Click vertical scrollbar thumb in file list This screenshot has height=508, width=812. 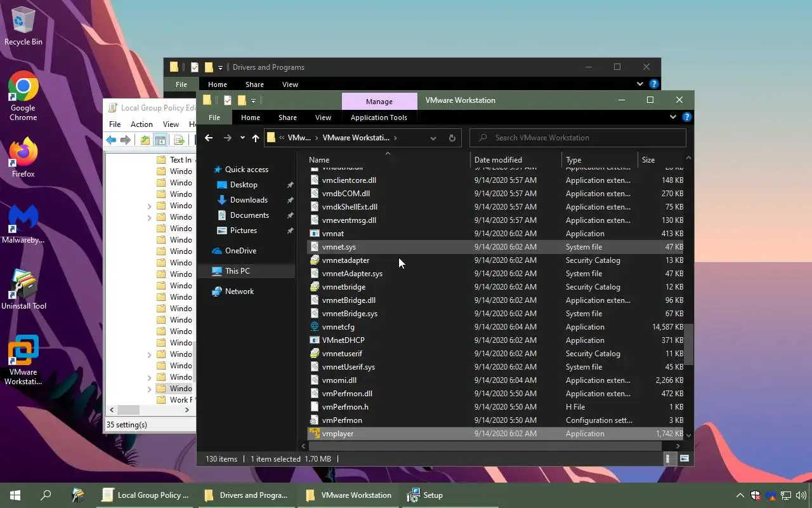[x=688, y=344]
